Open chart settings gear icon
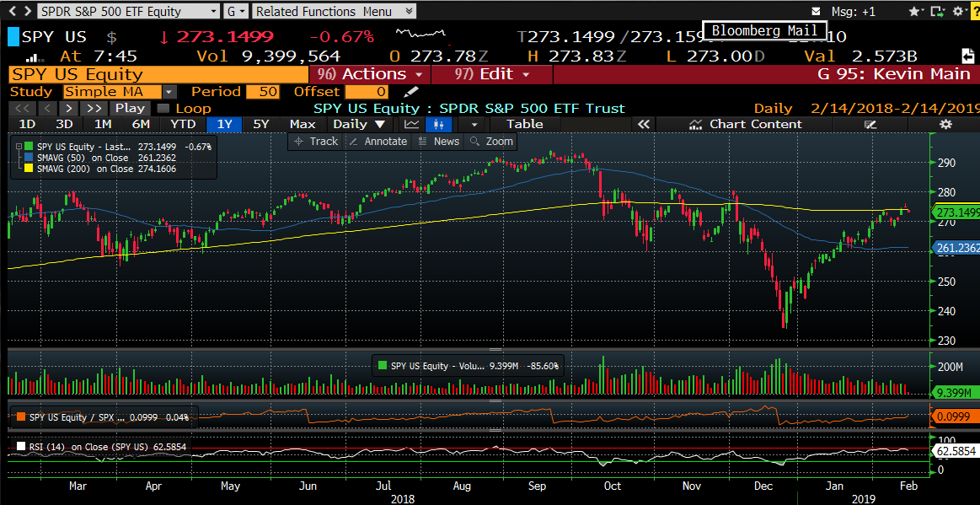The width and height of the screenshot is (980, 505). pos(946,124)
